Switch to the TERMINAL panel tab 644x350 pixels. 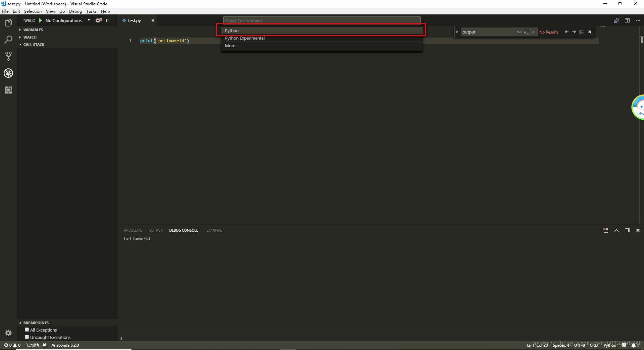click(213, 230)
